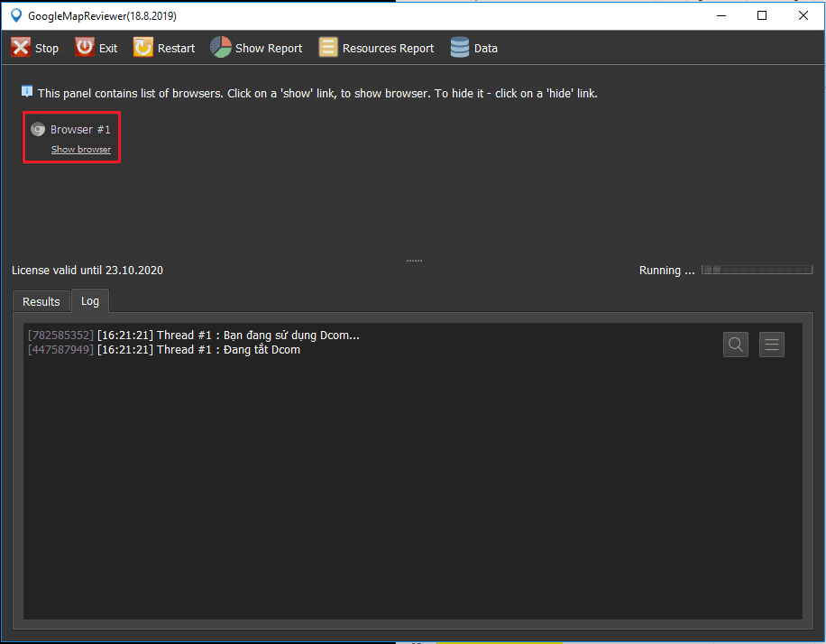This screenshot has height=644, width=826.
Task: Select the Browser #1 label
Action: coord(80,130)
